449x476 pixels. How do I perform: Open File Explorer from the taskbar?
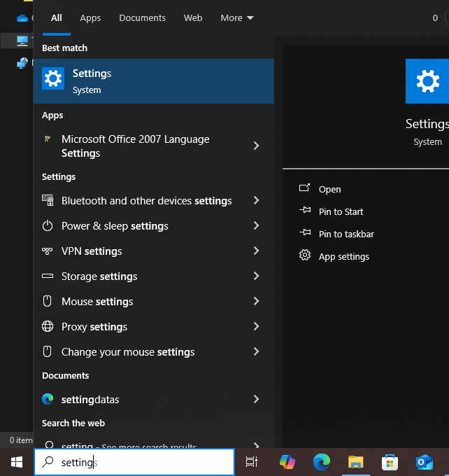coord(355,462)
